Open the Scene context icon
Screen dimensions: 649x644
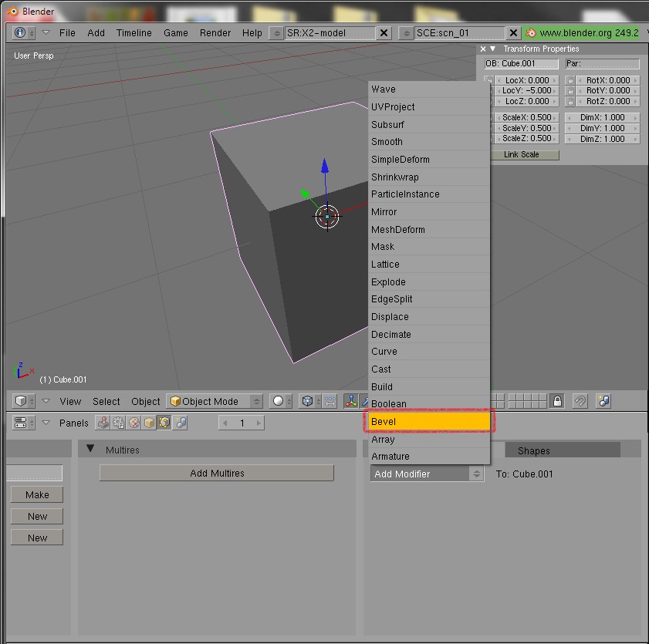tap(181, 423)
